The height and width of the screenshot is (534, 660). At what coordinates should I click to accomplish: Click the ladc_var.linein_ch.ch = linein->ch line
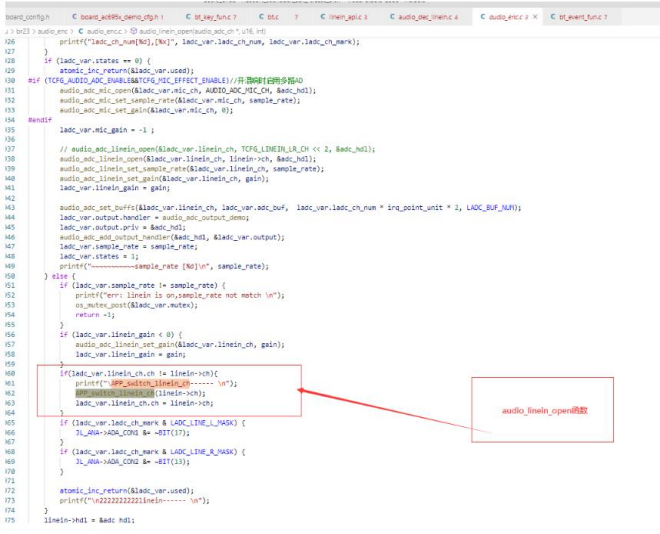(x=144, y=403)
